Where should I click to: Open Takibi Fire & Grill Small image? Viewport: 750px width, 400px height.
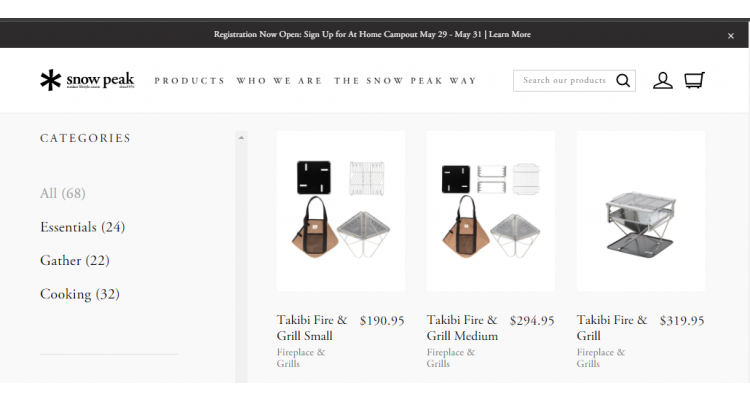[x=341, y=210]
